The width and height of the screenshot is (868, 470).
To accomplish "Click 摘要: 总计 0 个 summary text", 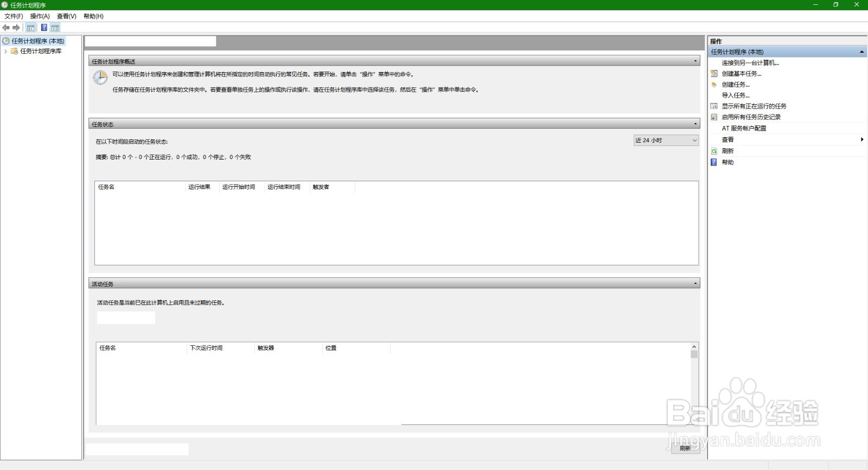I will [x=173, y=157].
